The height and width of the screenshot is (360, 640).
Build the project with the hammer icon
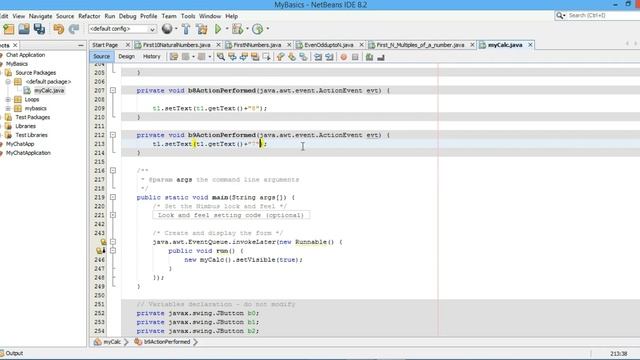(186, 29)
